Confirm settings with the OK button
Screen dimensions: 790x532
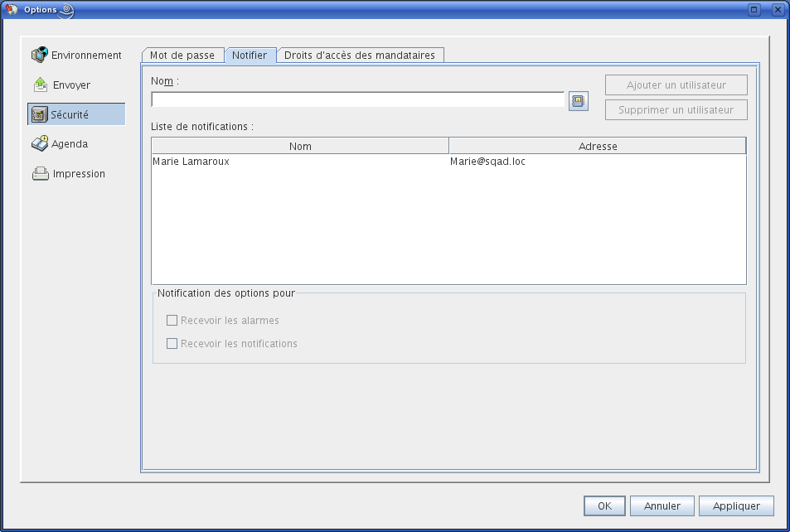(603, 505)
